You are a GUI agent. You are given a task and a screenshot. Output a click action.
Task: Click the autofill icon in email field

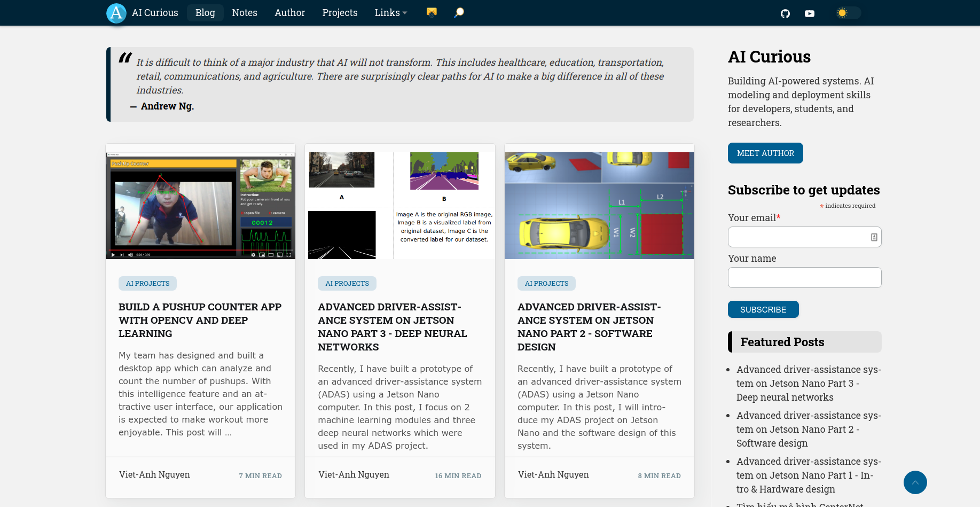tap(874, 237)
